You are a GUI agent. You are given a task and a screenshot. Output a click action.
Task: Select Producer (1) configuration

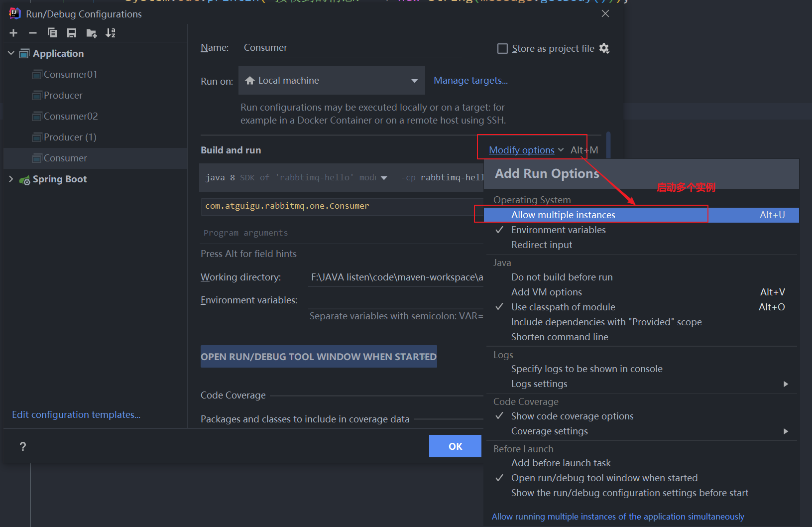pos(95,137)
